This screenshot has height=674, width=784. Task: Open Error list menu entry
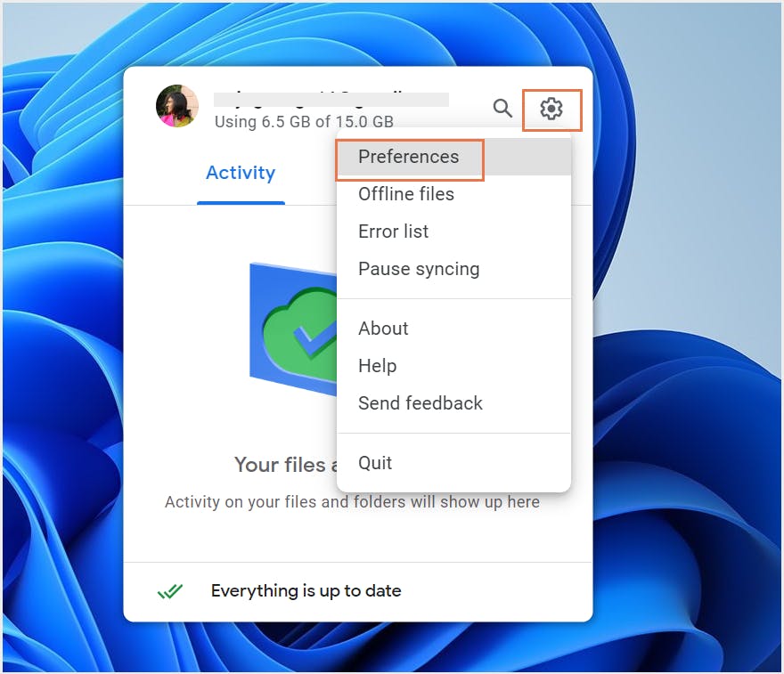tap(454, 231)
